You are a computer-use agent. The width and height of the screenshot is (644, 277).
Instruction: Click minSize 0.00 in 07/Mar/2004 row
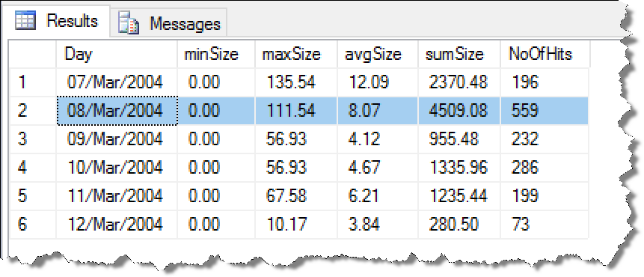point(216,82)
